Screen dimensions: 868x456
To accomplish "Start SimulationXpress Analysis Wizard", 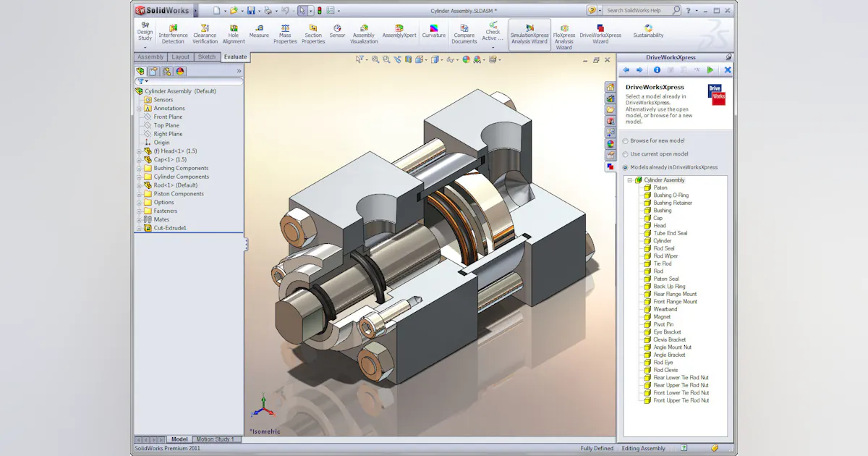I will tap(529, 34).
